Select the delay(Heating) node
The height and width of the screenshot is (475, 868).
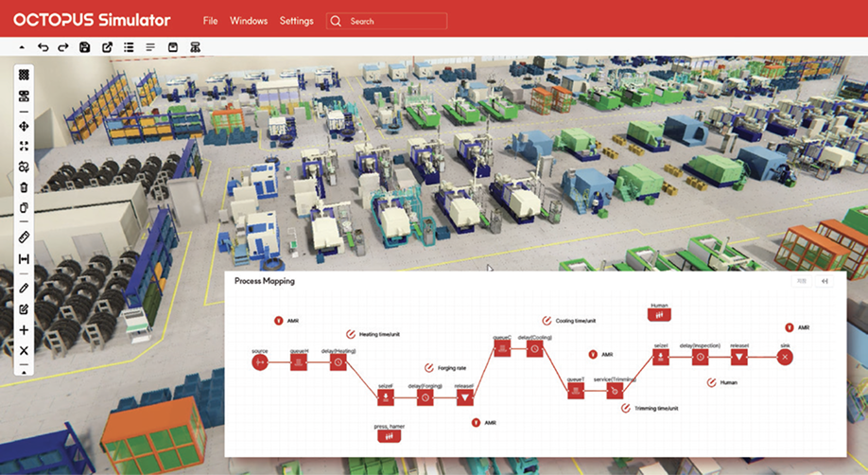[339, 362]
